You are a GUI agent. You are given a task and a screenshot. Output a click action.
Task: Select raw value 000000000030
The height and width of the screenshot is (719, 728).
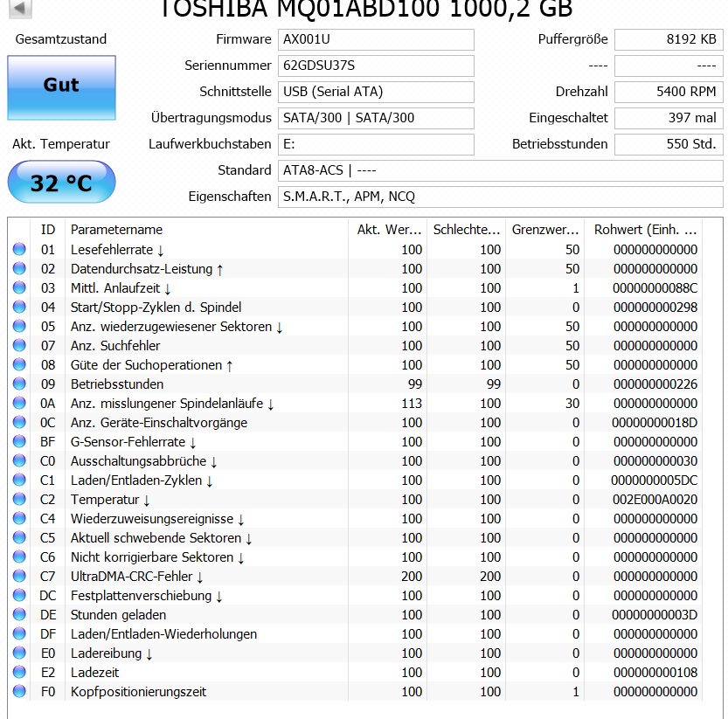tap(655, 461)
